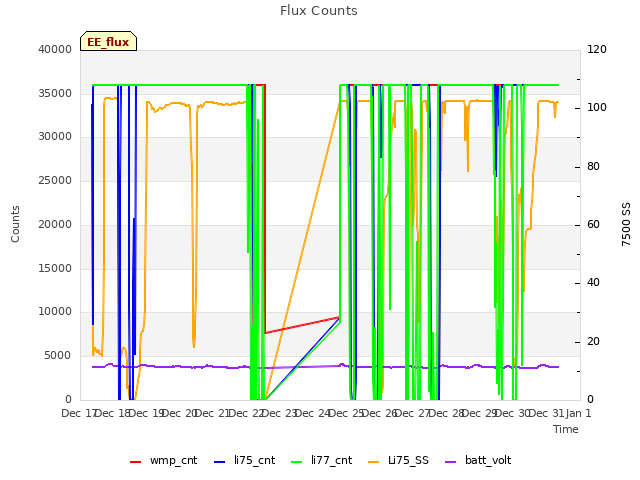
Task: Click the green li77_cnt legend swatch
Action: tap(297, 462)
